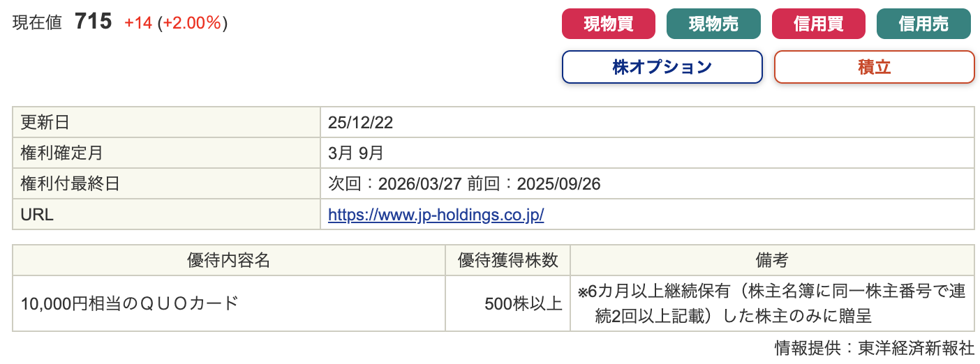Click the current price value 715
This screenshot has width=980, height=364.
pos(93,22)
